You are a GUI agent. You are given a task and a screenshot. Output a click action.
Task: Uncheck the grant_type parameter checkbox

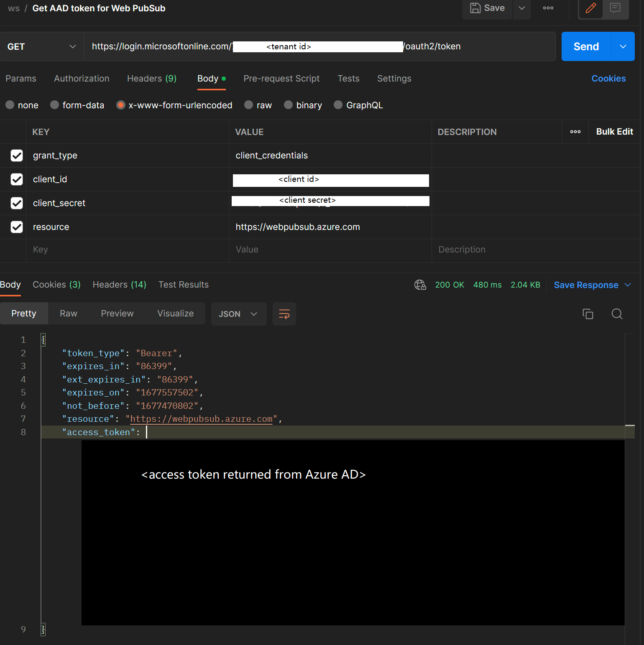(x=17, y=156)
